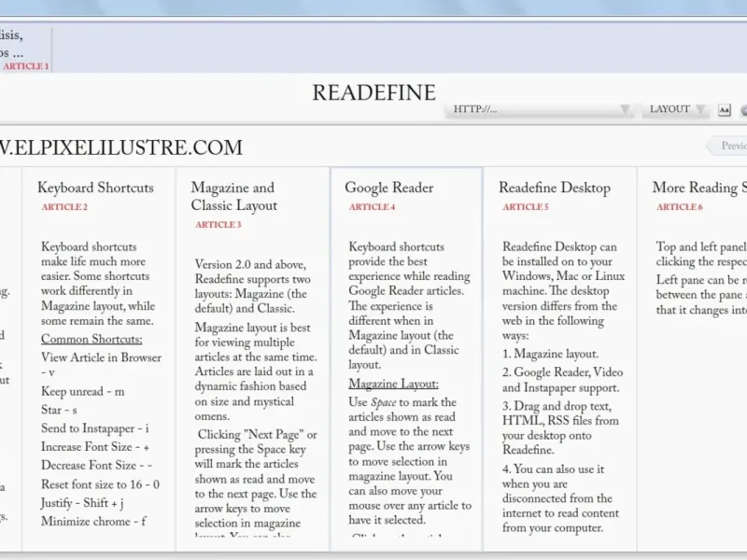Click '3. Drag and drop text' list item
The image size is (747, 560).
[560, 427]
